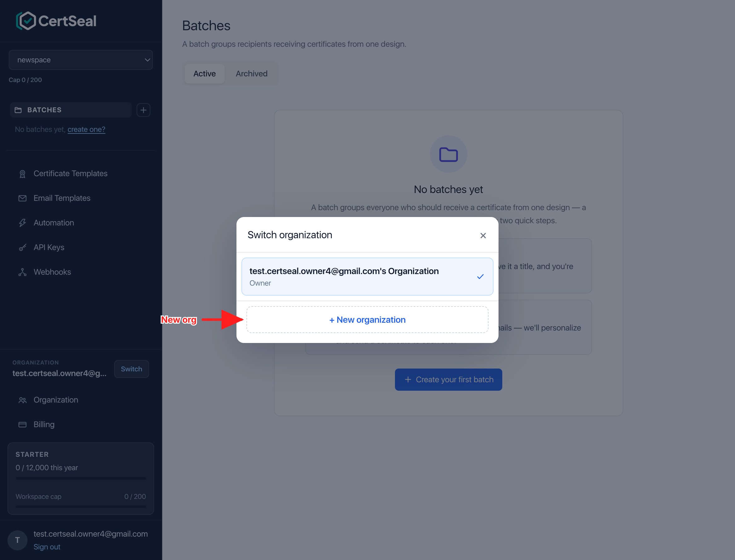Viewport: 735px width, 560px height.
Task: Click 'Create your first batch' button
Action: [x=449, y=380]
